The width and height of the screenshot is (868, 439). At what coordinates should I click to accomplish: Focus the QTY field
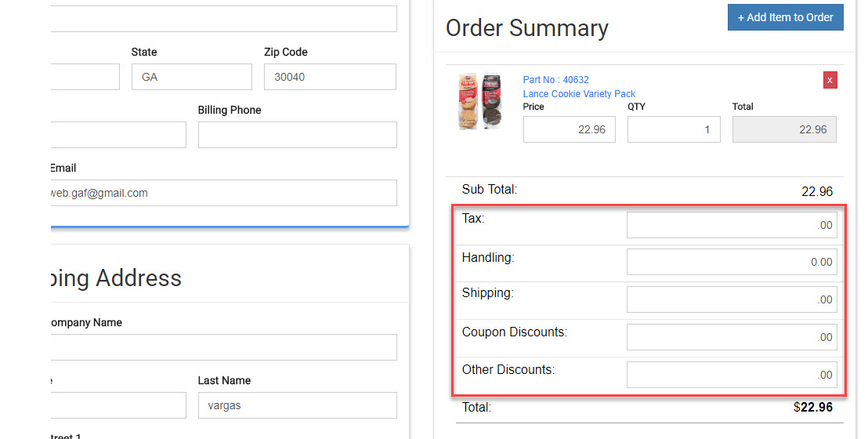coord(673,129)
